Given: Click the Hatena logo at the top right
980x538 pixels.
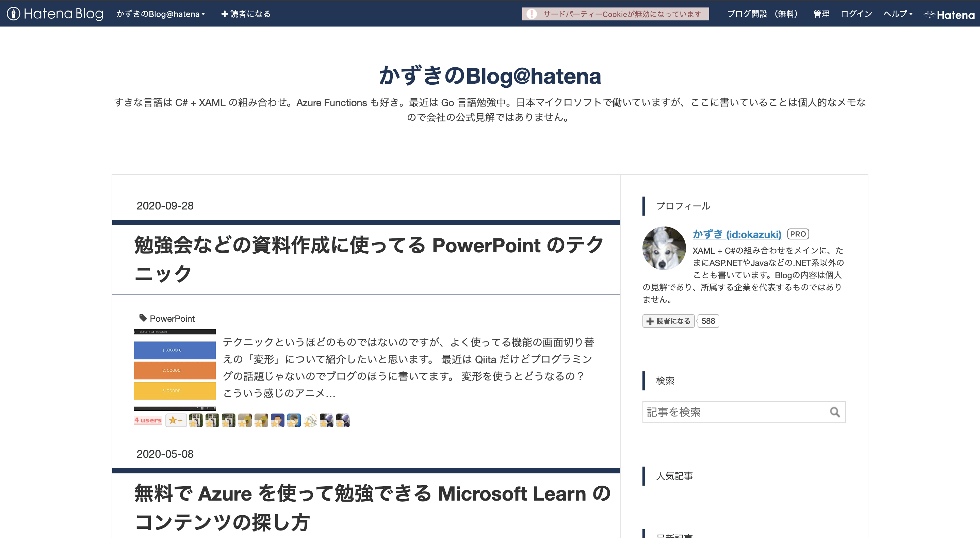Looking at the screenshot, I should 950,15.
